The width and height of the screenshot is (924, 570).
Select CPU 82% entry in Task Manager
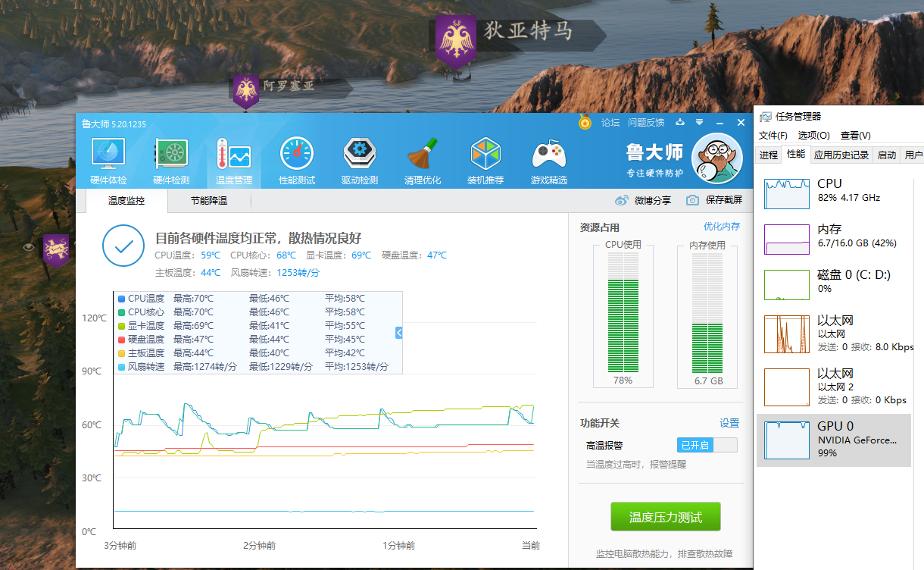pos(834,193)
